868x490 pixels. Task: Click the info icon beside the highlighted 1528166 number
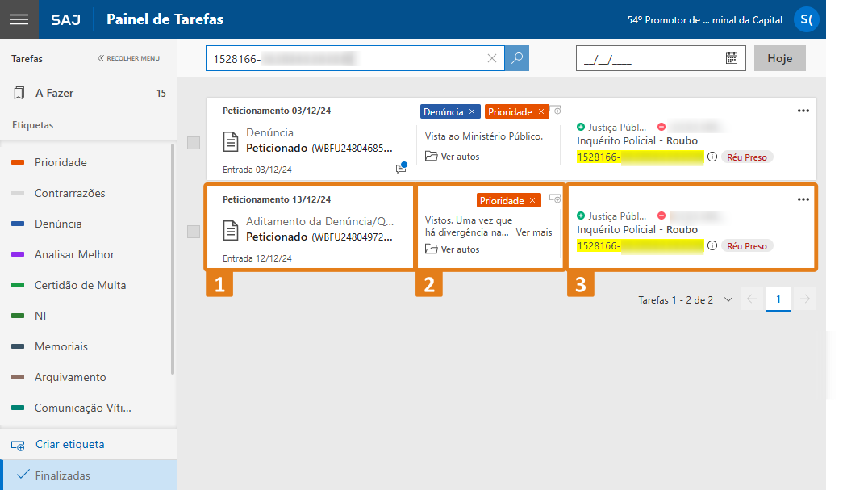[x=714, y=157]
